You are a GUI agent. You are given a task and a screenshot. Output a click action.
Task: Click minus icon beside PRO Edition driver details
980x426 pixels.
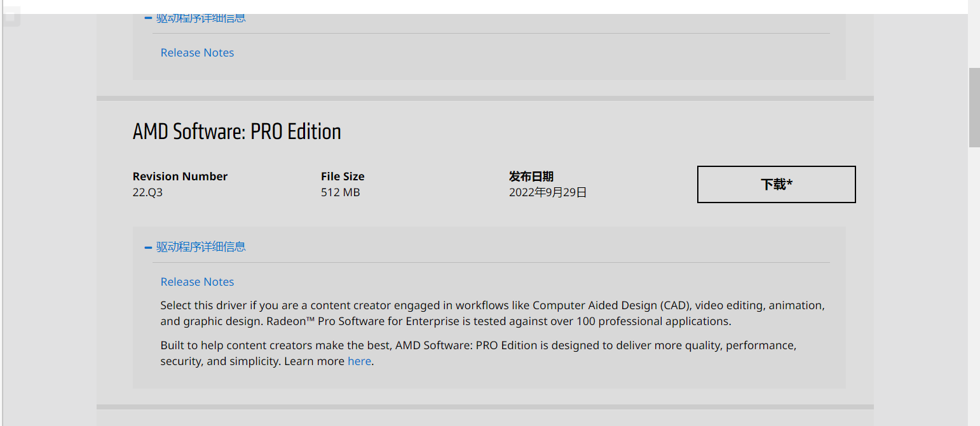(148, 248)
